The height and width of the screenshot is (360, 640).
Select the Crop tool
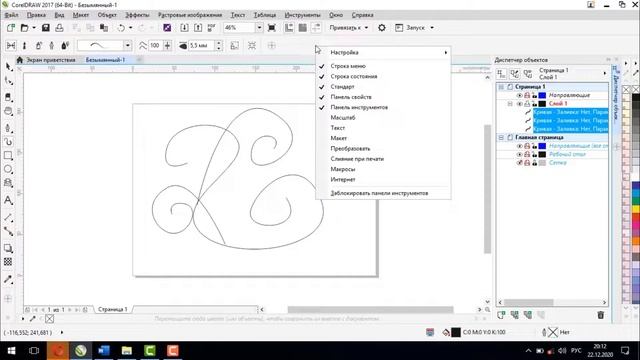(8, 97)
